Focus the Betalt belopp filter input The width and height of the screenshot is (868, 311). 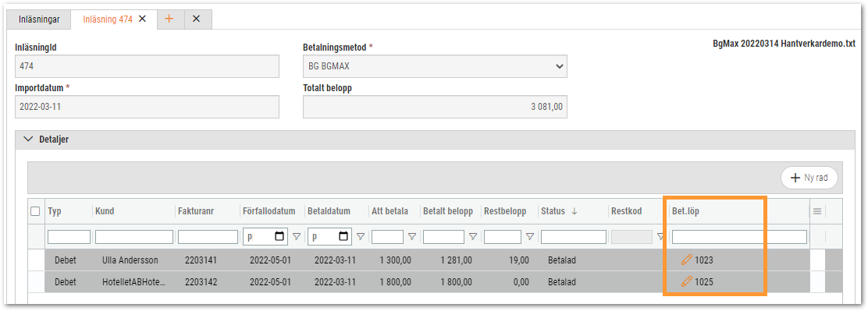pos(443,236)
